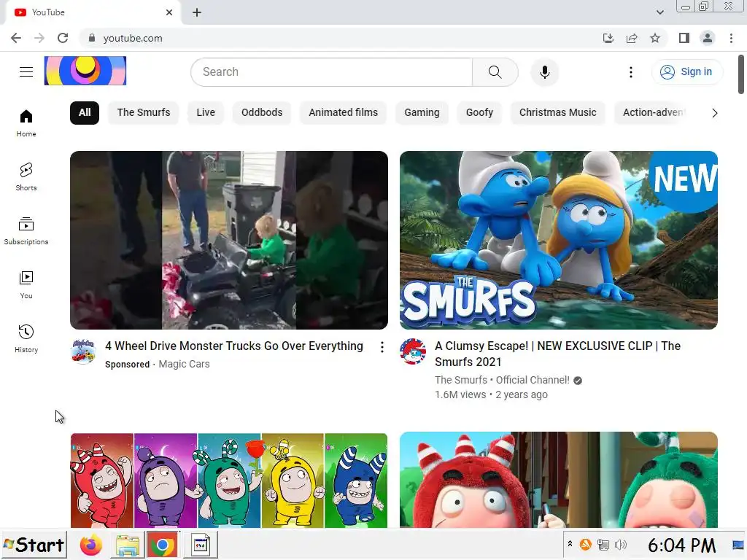Open new browser tab
The image size is (747, 560).
pyautogui.click(x=197, y=12)
